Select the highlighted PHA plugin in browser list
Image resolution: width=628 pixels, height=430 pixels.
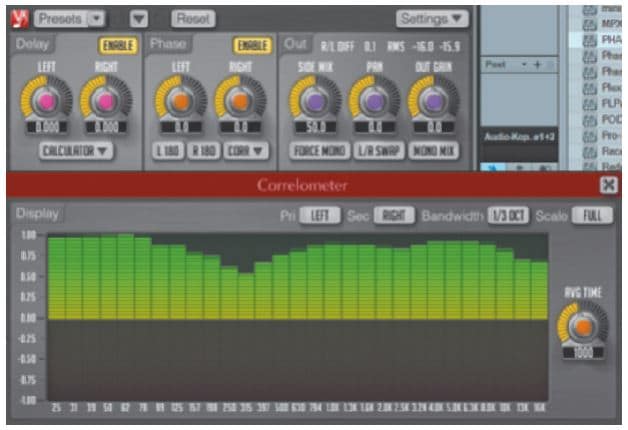[x=595, y=40]
